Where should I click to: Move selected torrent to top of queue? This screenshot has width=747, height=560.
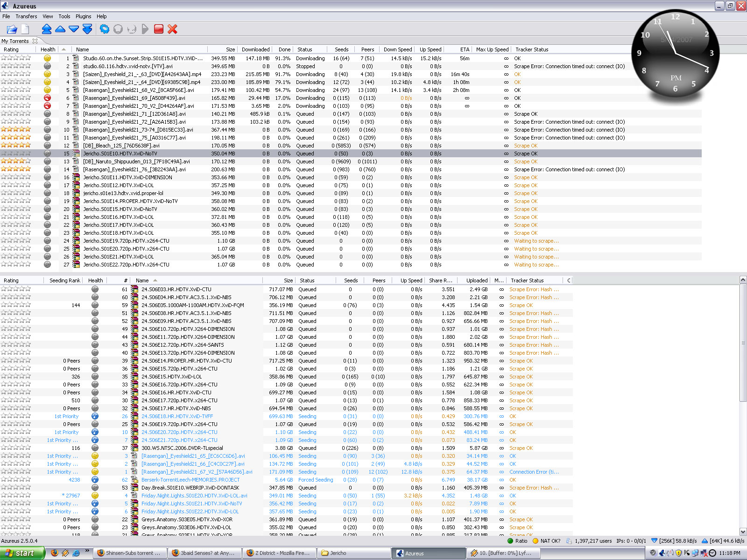(x=47, y=29)
